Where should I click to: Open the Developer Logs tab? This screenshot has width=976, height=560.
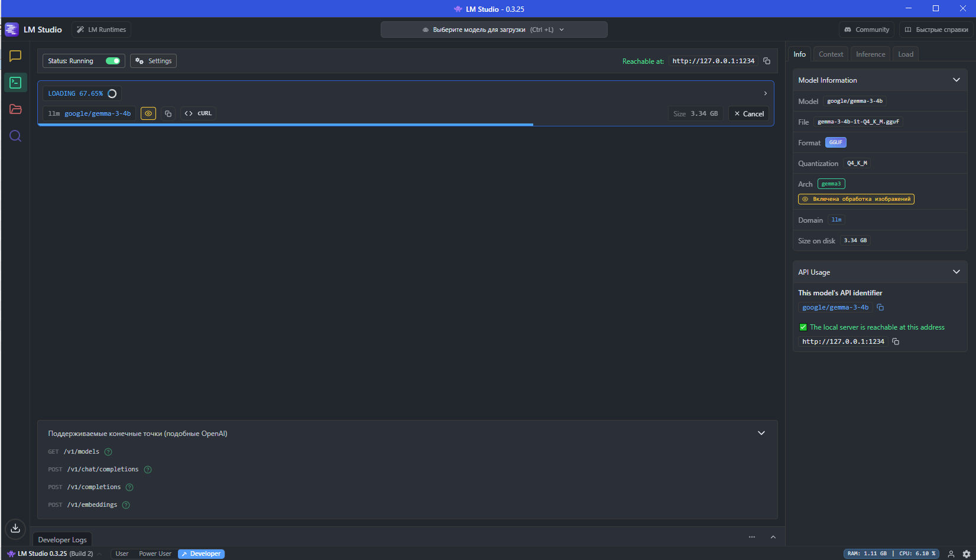point(62,539)
